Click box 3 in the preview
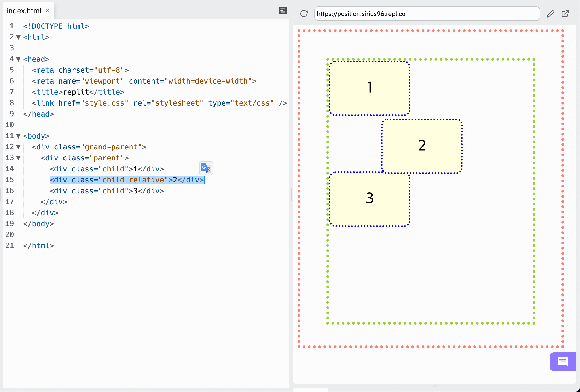 tap(369, 199)
